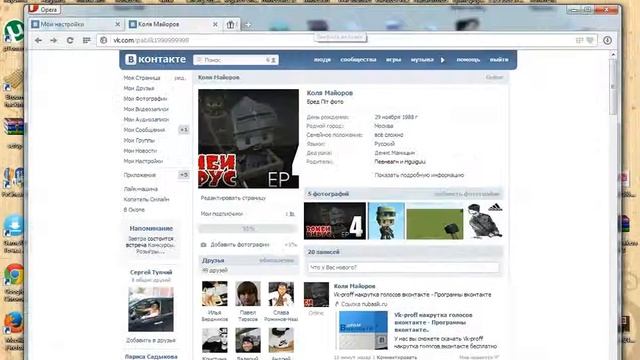The height and width of the screenshot is (360, 640).
Task: Open Мои Фотографии in sidebar
Action: tap(145, 99)
